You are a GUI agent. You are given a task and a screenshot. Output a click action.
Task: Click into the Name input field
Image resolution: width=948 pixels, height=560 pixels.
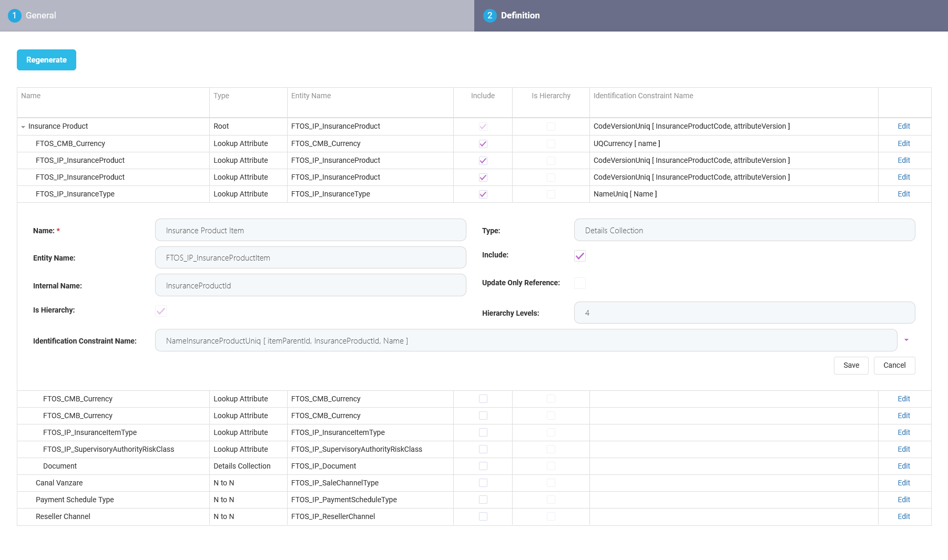click(x=310, y=230)
